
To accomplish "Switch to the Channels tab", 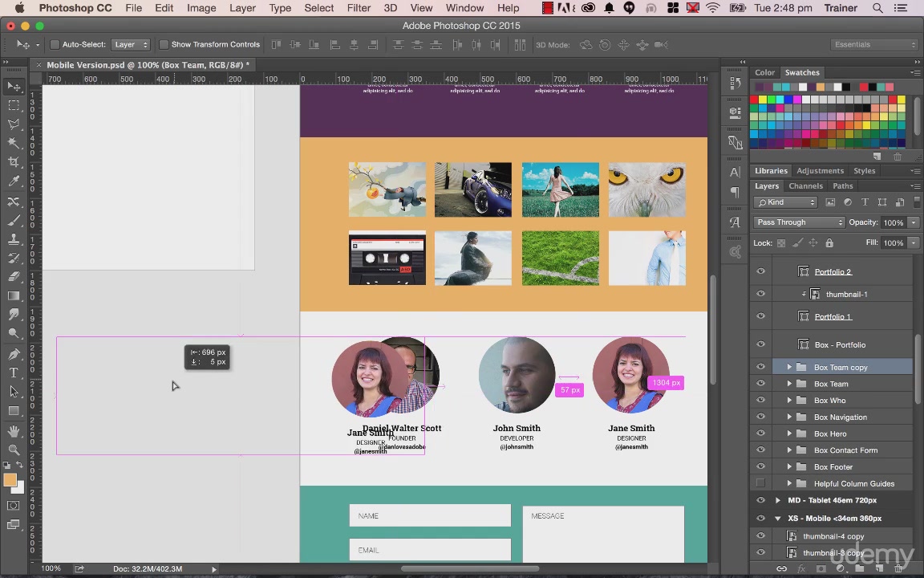I will [805, 185].
